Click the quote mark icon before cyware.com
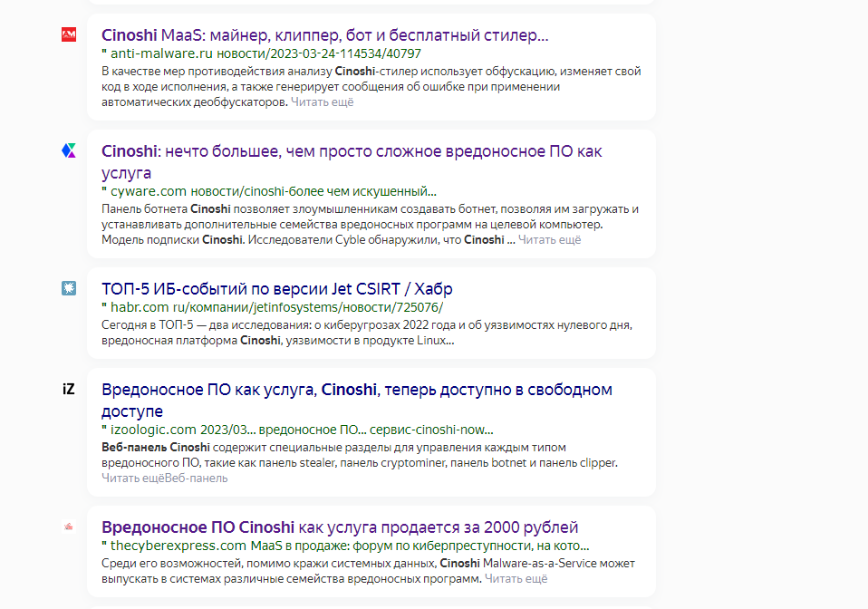Image resolution: width=868 pixels, height=609 pixels. click(104, 190)
